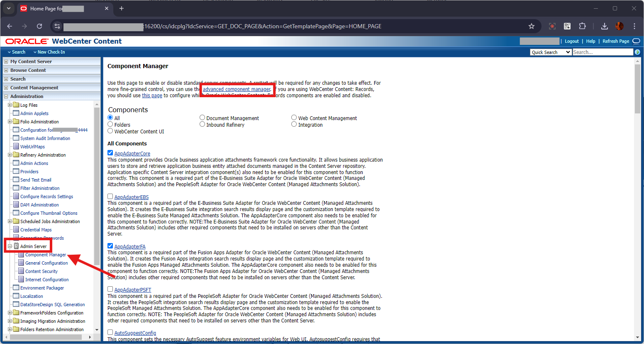644x344 pixels.
Task: Select the WebCenter Content UI radio button
Action: tap(110, 131)
